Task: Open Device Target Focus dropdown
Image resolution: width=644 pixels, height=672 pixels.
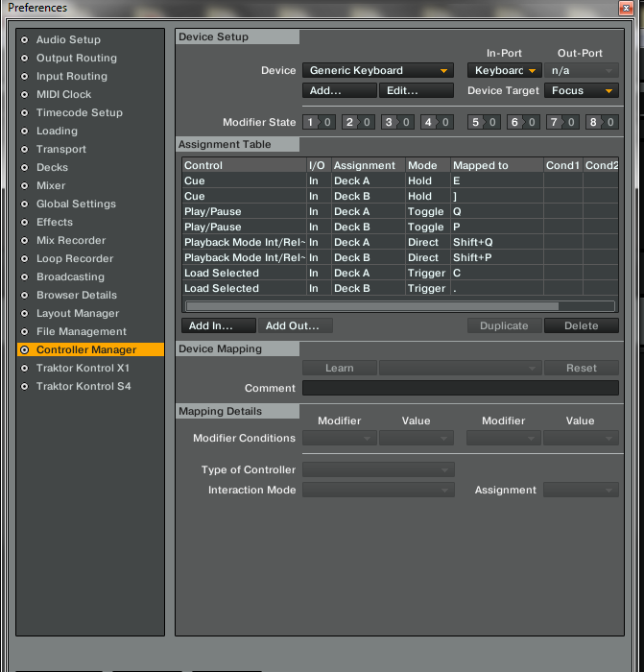Action: (581, 90)
